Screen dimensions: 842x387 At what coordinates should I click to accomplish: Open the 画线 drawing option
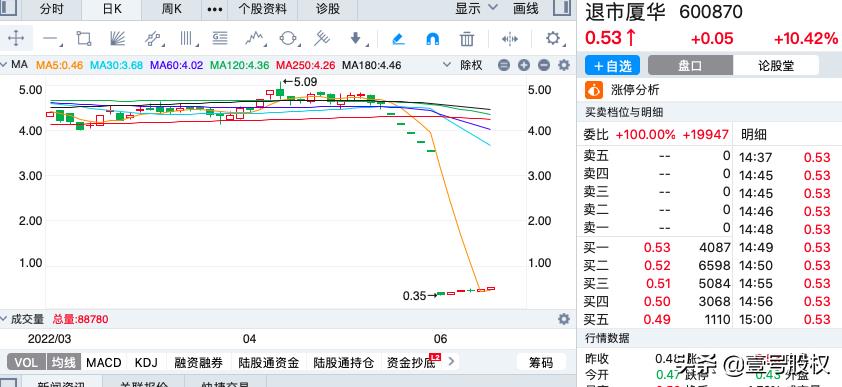point(526,9)
